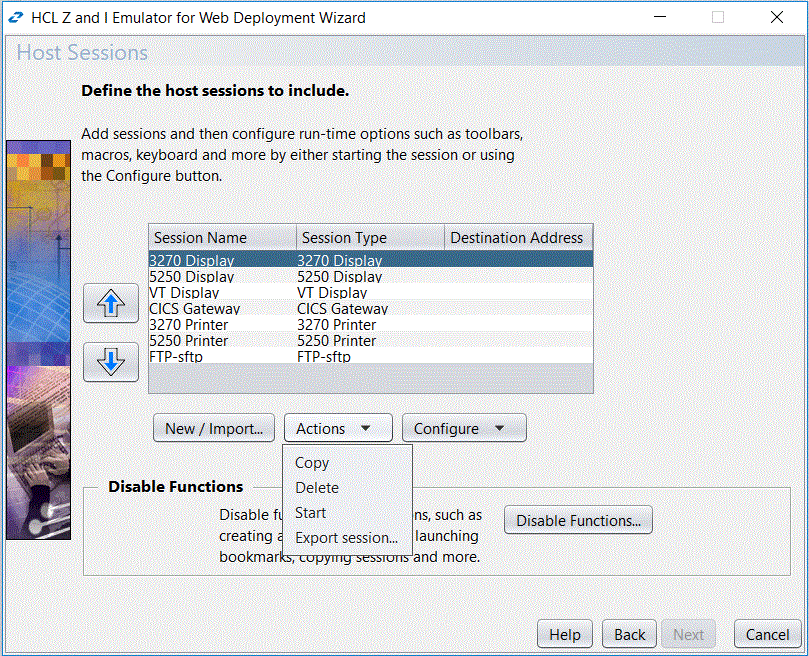
Task: Cancel the deployment wizard
Action: [x=766, y=634]
